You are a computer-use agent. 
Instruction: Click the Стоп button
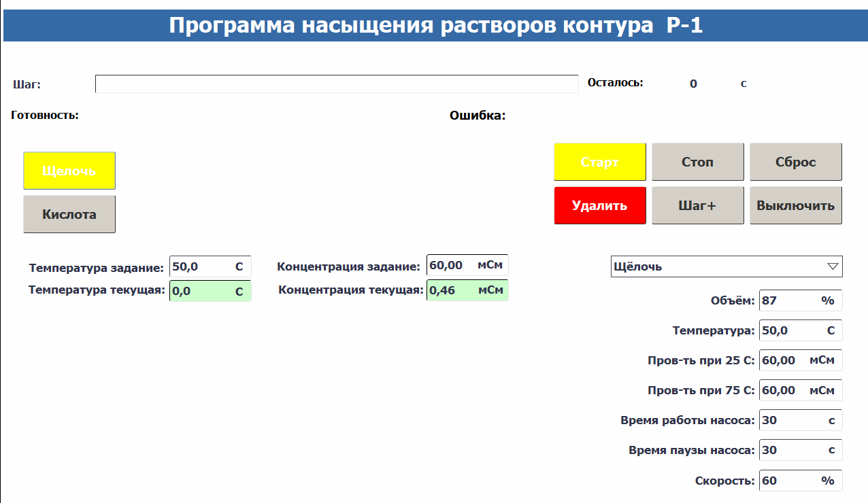click(x=697, y=162)
